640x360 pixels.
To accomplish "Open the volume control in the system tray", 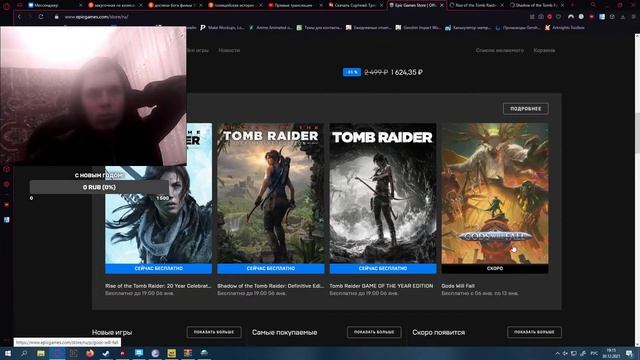I will tap(565, 353).
